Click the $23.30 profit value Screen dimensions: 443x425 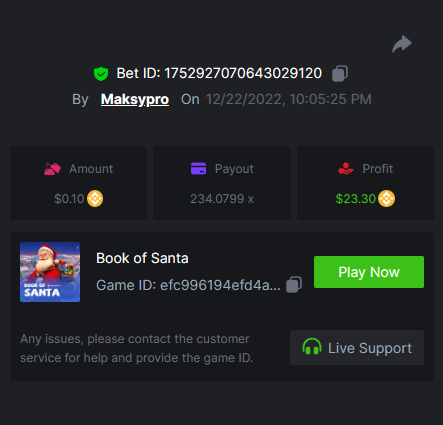coord(356,199)
